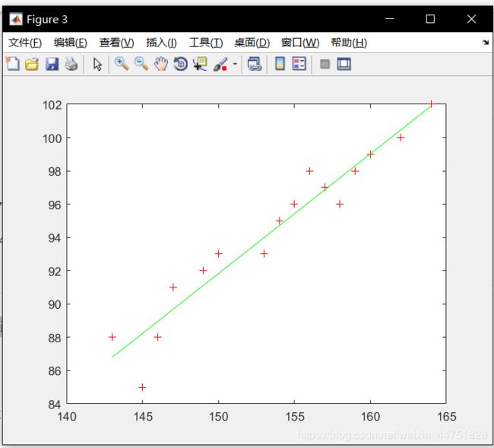494x448 pixels.
Task: Select the Data Cursor tool
Action: (x=201, y=64)
